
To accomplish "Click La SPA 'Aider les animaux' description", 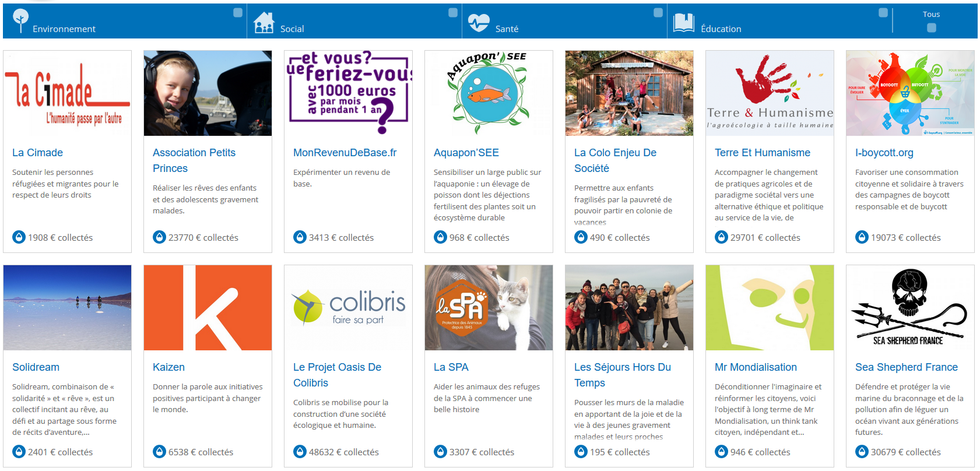I will click(x=487, y=398).
